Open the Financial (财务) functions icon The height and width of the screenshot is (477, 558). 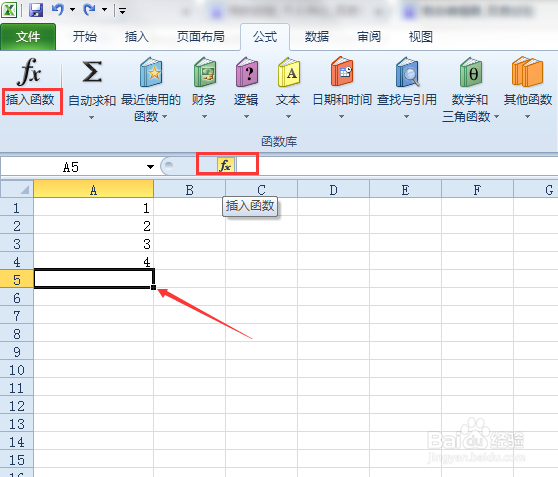pyautogui.click(x=204, y=72)
